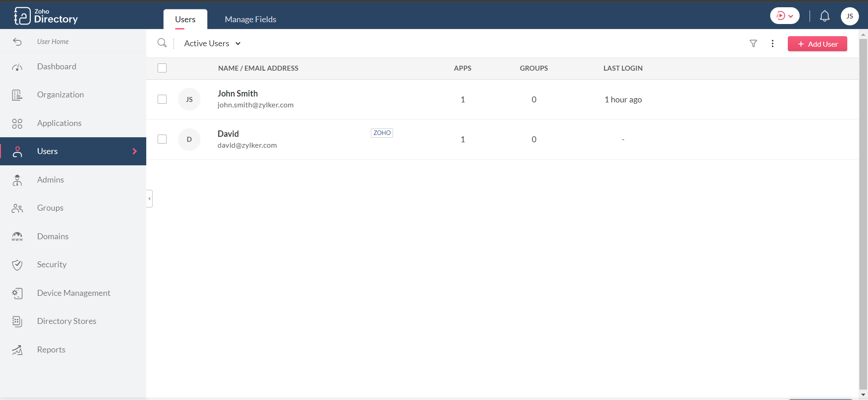Select John Smith's row checkbox
Screen dimensions: 868x400
[x=162, y=99]
